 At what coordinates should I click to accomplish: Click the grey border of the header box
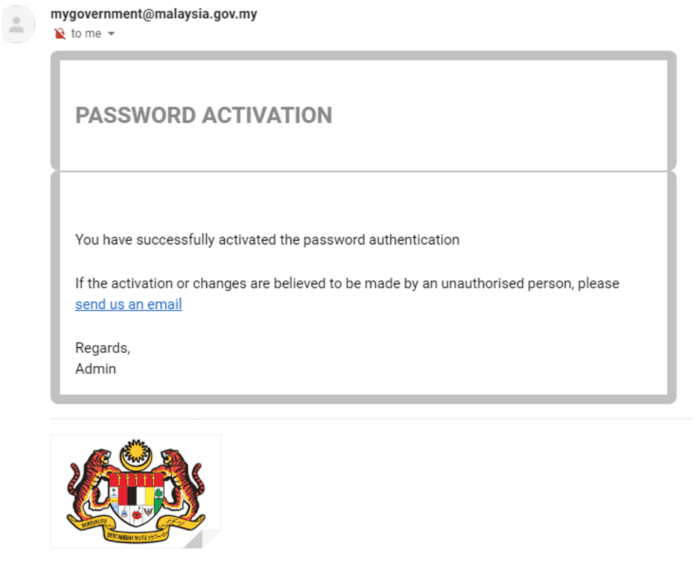click(56, 110)
